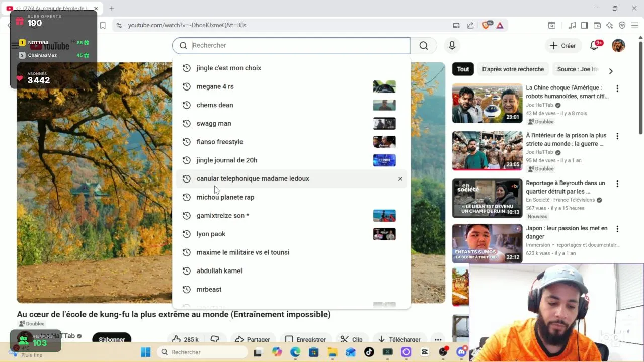Choose suggestion 'maxime le militaire vs el tounsi'
Viewport: 644px width, 362px height.
291,252
